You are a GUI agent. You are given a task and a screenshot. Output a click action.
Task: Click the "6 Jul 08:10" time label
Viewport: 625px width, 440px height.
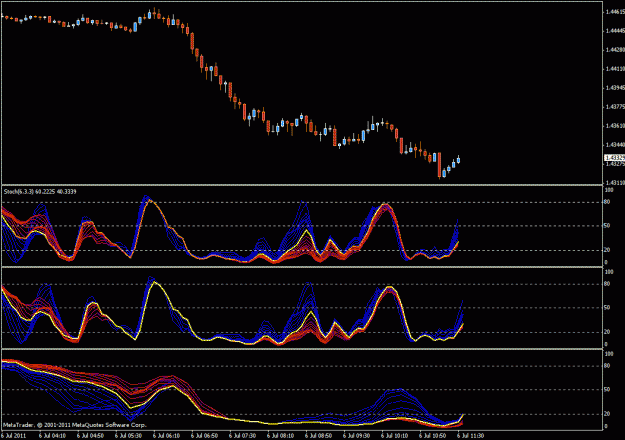pyautogui.click(x=280, y=436)
